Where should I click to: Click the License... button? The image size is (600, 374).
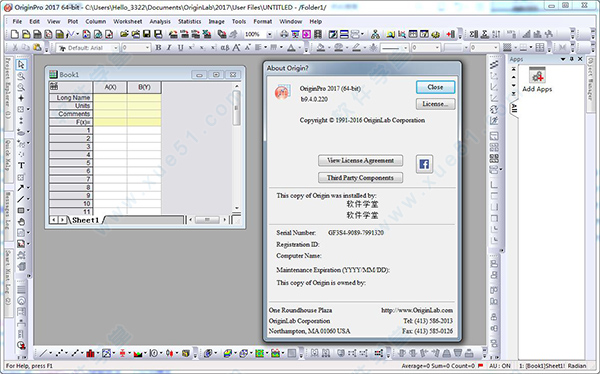[x=435, y=104]
